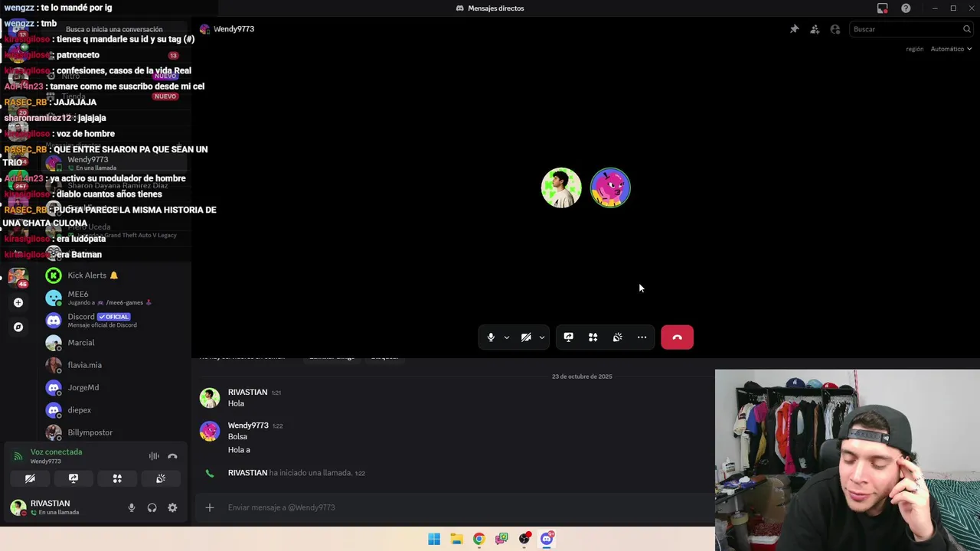Deafen with headphones icon in user panel

point(152,507)
